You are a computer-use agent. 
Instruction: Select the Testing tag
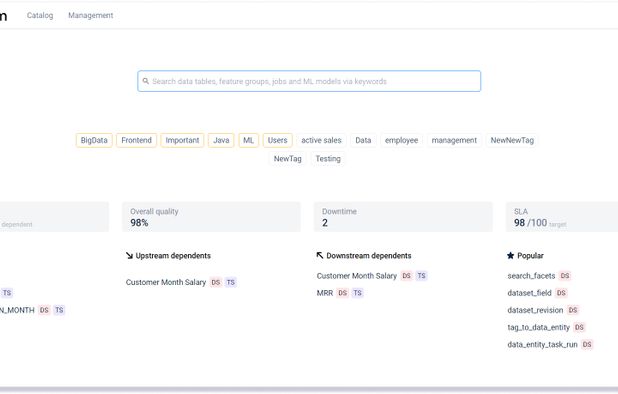pos(328,159)
